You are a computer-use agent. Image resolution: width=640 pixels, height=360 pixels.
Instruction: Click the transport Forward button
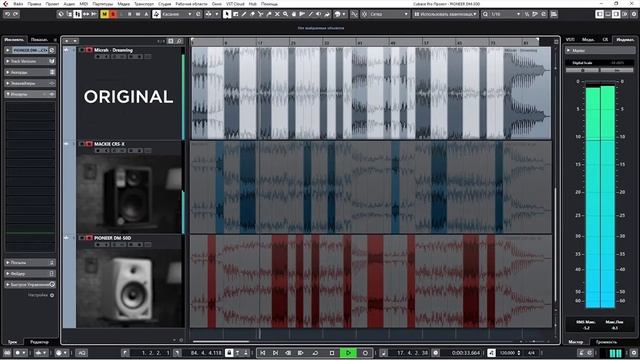click(x=301, y=353)
